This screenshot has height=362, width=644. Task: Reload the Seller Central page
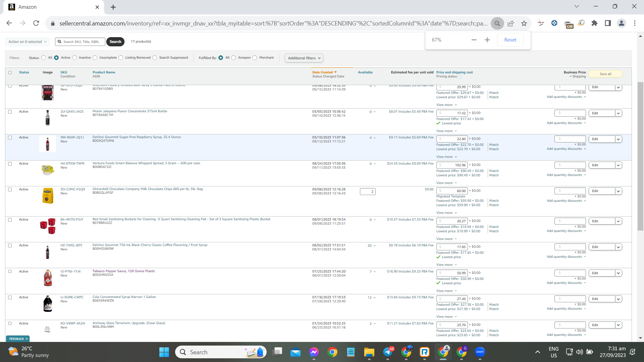(x=36, y=23)
